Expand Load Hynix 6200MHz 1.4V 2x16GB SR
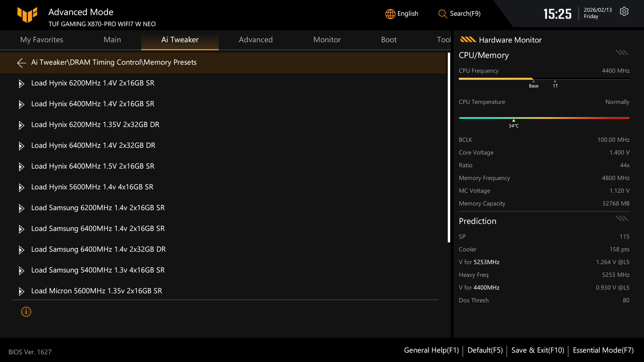Screen dimensions: 644x362 pyautogui.click(x=21, y=83)
